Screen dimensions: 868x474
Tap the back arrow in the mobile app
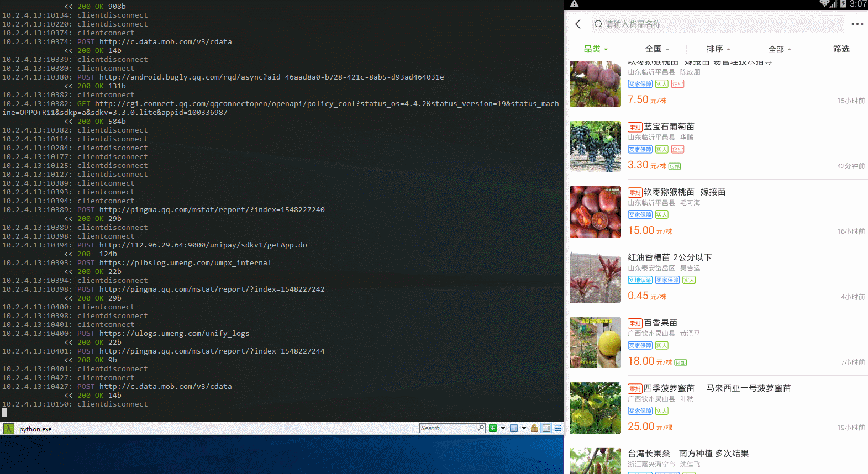pyautogui.click(x=578, y=24)
